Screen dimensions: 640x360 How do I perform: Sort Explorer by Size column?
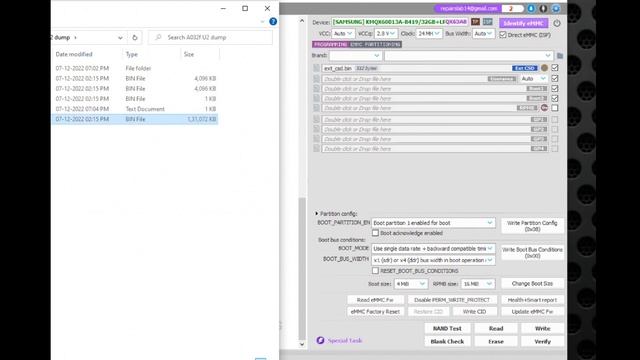[x=189, y=54]
